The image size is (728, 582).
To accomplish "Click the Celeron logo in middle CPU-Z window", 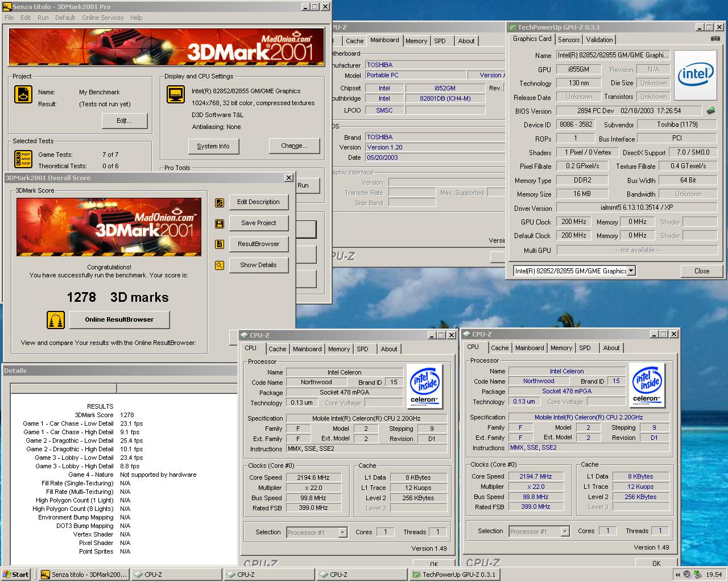I will coord(424,386).
